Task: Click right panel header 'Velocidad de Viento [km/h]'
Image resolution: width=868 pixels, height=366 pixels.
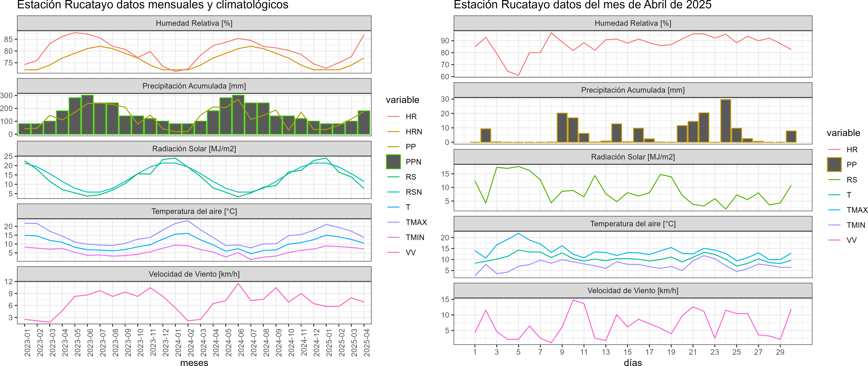Action: pyautogui.click(x=633, y=291)
